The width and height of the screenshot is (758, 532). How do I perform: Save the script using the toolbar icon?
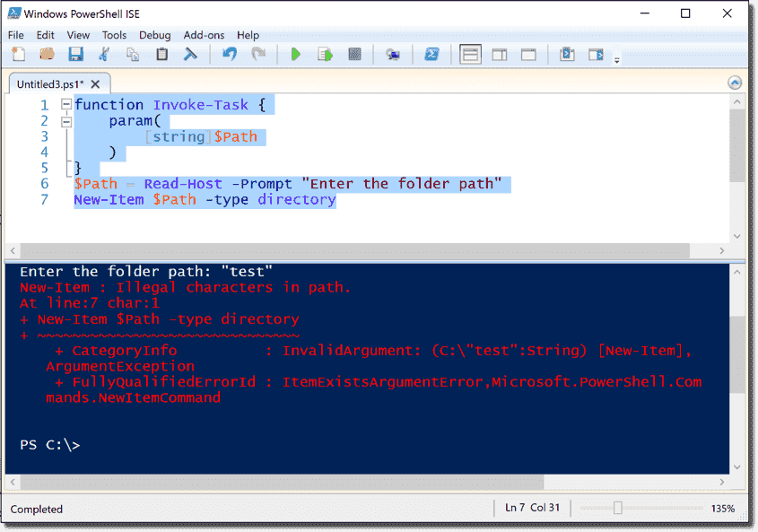pyautogui.click(x=75, y=54)
